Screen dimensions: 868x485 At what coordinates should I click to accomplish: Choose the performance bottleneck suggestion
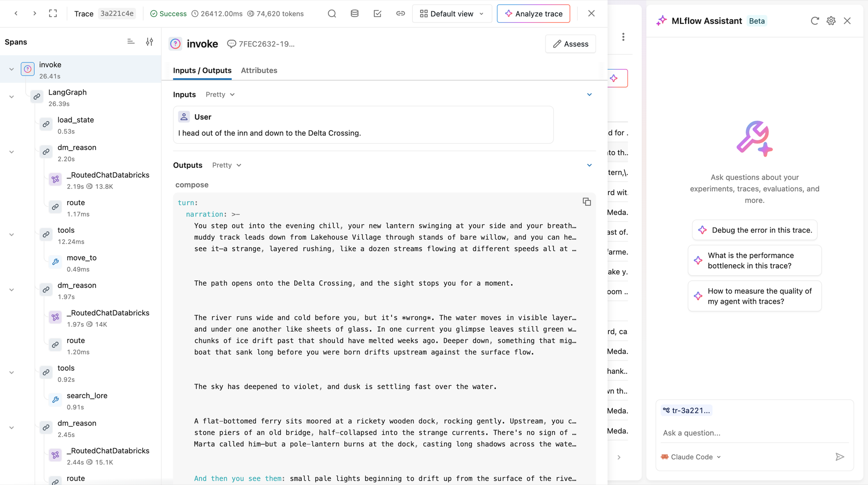click(755, 260)
